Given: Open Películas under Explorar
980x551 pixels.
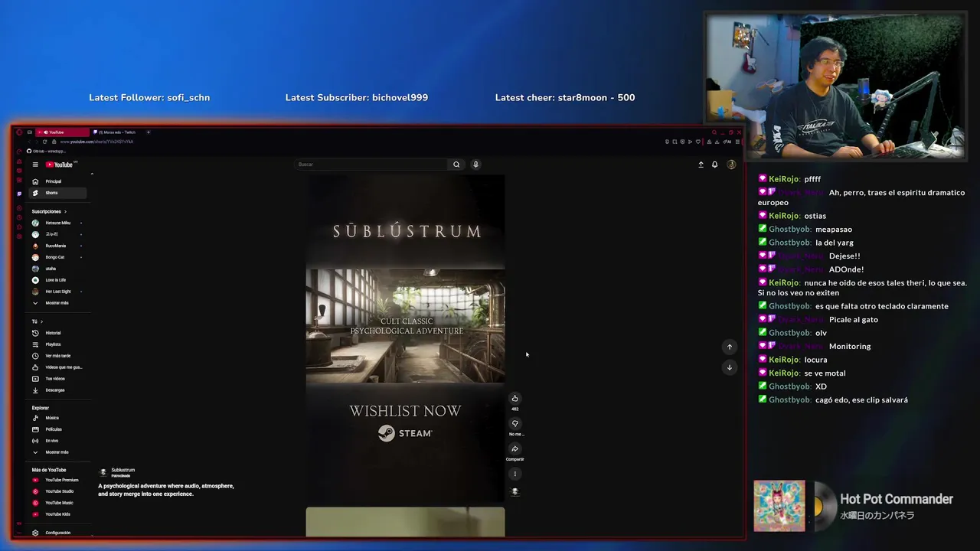Looking at the screenshot, I should point(59,429).
